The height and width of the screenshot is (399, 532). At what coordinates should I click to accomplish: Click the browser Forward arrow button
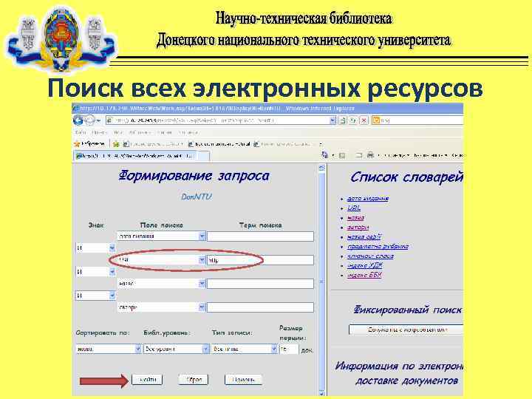click(89, 120)
